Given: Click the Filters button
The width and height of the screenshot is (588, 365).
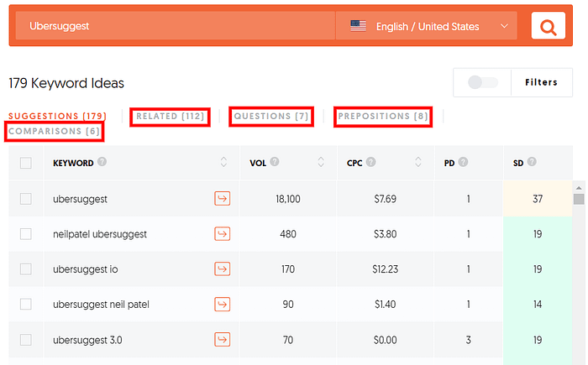Looking at the screenshot, I should point(541,82).
